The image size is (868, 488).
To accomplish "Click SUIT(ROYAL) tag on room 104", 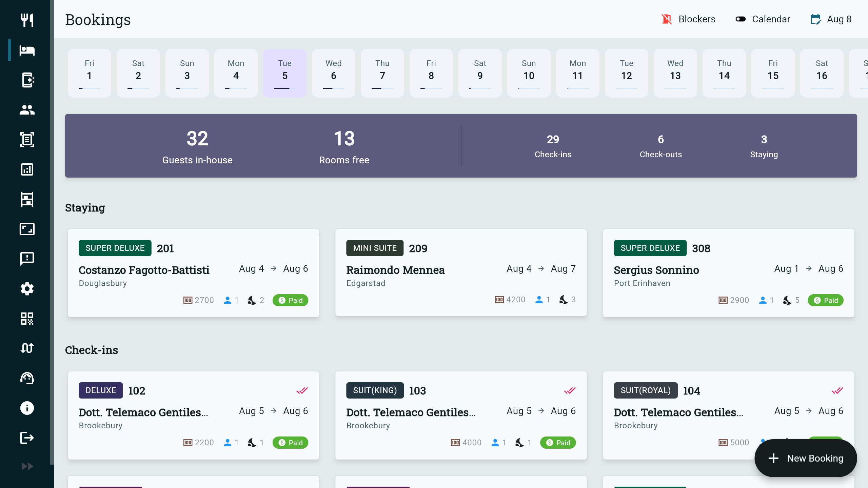I will [x=646, y=390].
